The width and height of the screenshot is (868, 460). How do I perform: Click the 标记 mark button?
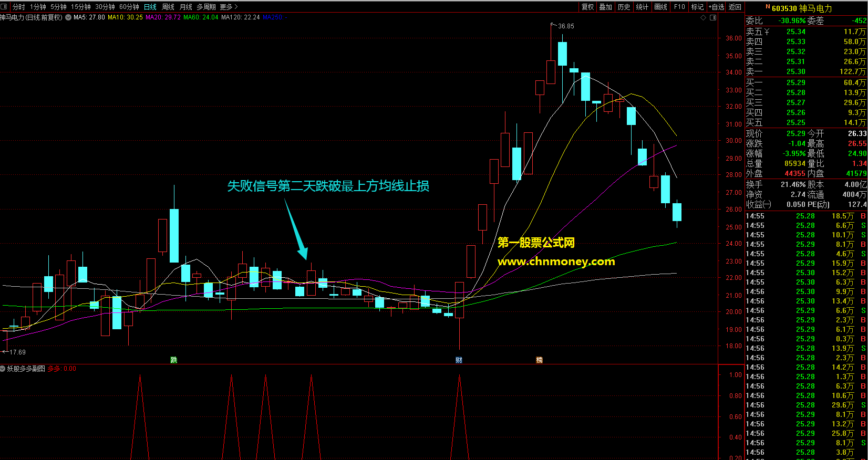pos(697,7)
